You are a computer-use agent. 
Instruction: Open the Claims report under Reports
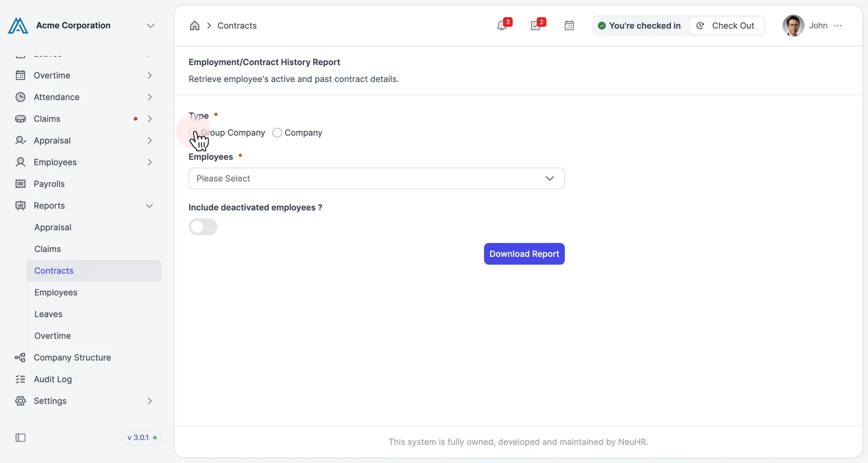(x=94, y=249)
